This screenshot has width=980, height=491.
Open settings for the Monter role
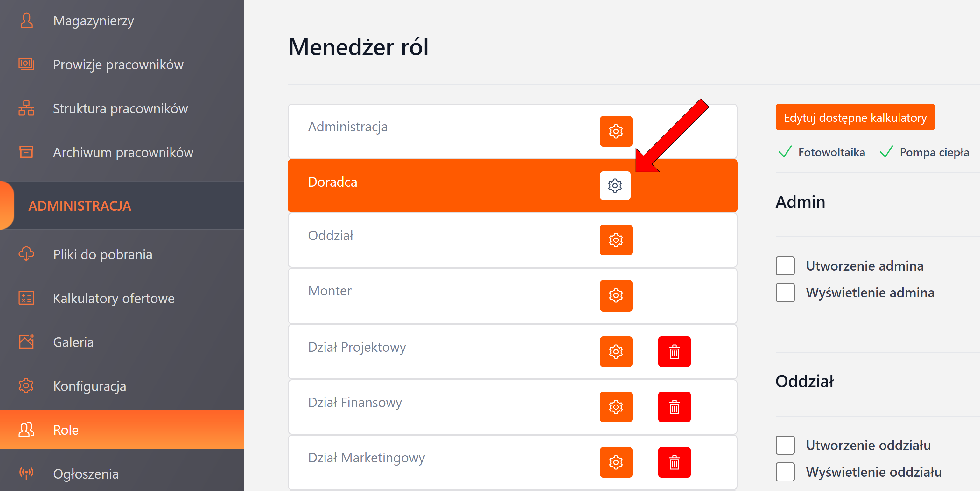(x=616, y=295)
